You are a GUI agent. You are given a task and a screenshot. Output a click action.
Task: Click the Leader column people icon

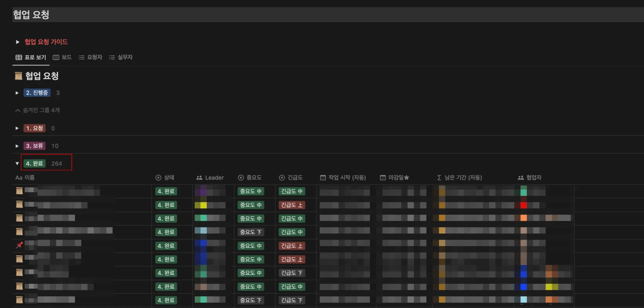(199, 178)
